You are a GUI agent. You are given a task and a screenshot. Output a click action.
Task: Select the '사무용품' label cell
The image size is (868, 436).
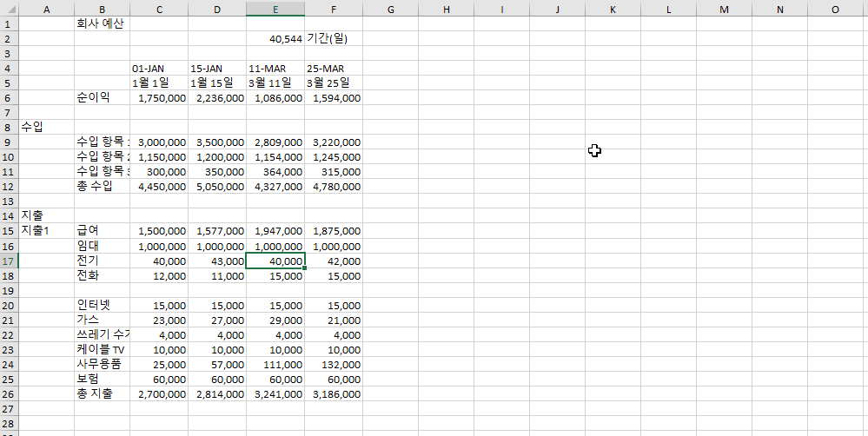[102, 364]
